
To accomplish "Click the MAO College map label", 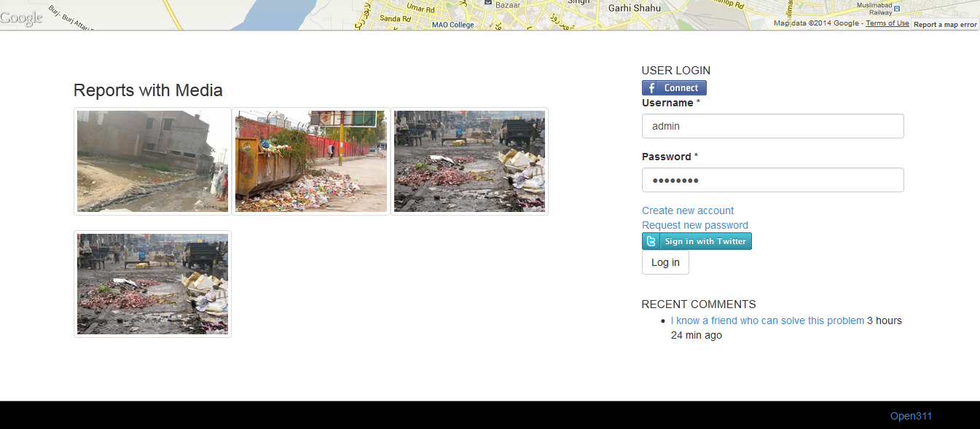I will tap(452, 24).
